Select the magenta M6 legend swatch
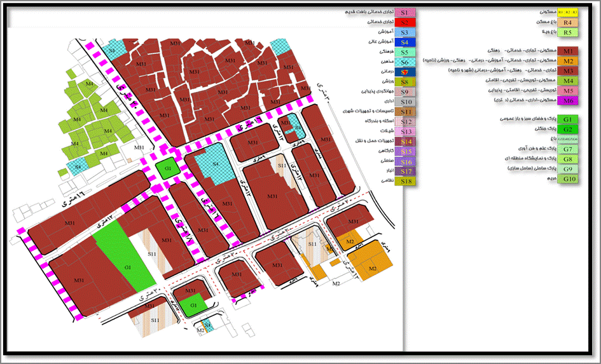This screenshot has width=601, height=364. (567, 100)
